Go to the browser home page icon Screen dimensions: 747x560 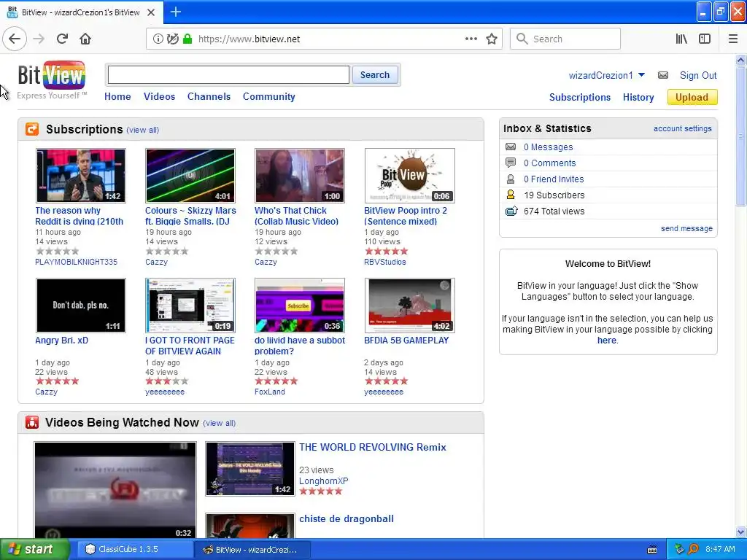(85, 39)
